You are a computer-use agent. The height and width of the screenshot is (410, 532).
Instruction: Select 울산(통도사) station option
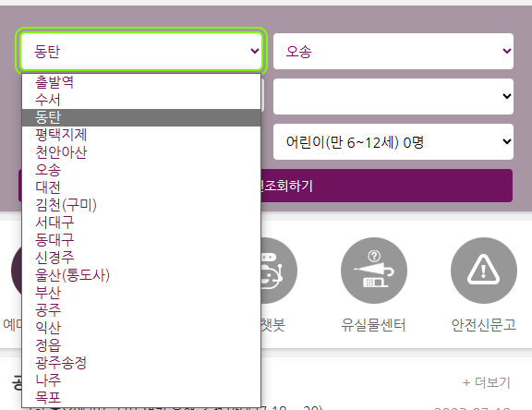click(141, 275)
